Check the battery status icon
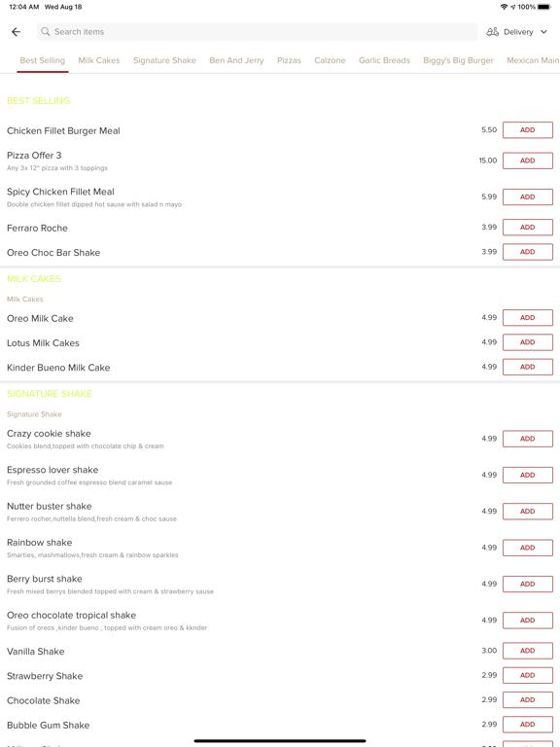This screenshot has height=747, width=560. tap(543, 7)
